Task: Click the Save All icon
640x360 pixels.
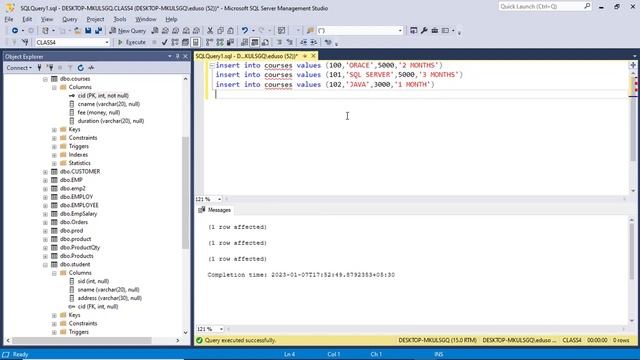Action: point(98,31)
